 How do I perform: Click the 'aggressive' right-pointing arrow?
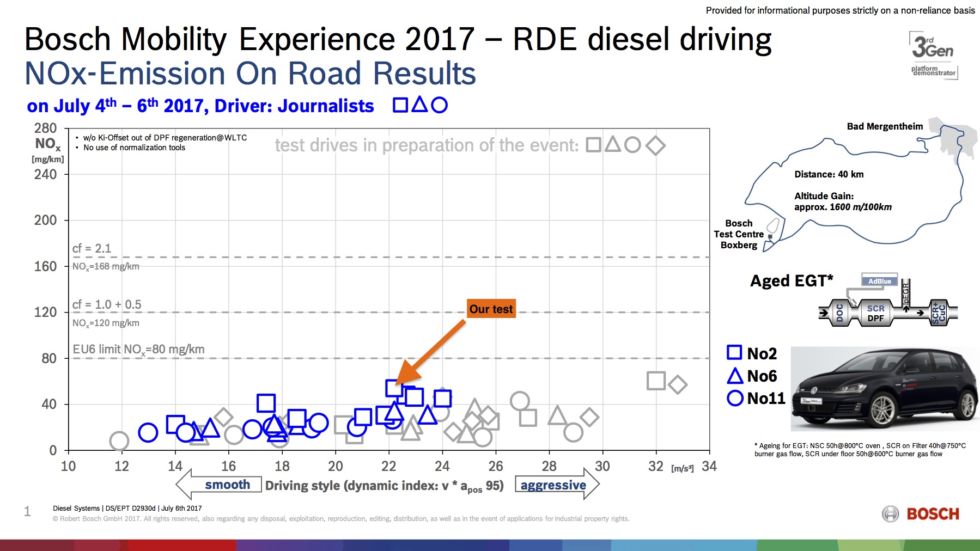point(557,484)
